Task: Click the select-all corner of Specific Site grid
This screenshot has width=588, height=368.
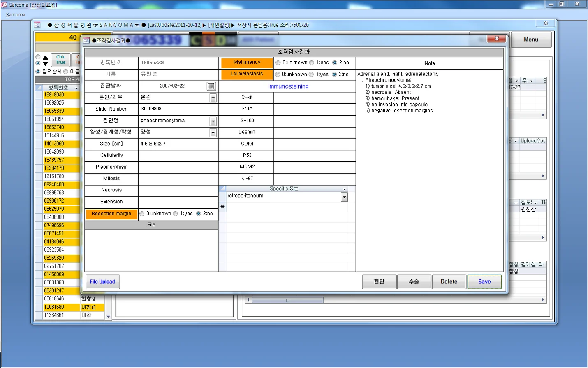Action: (x=222, y=189)
